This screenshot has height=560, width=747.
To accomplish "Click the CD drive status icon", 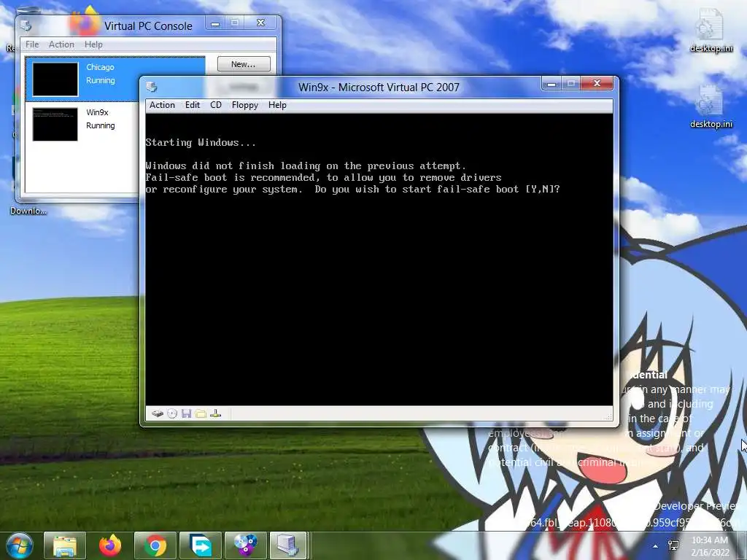I will [x=172, y=414].
